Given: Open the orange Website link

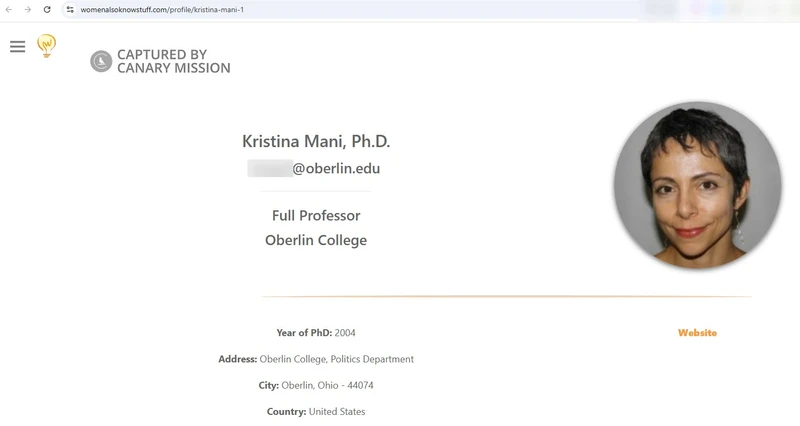Looking at the screenshot, I should [697, 333].
